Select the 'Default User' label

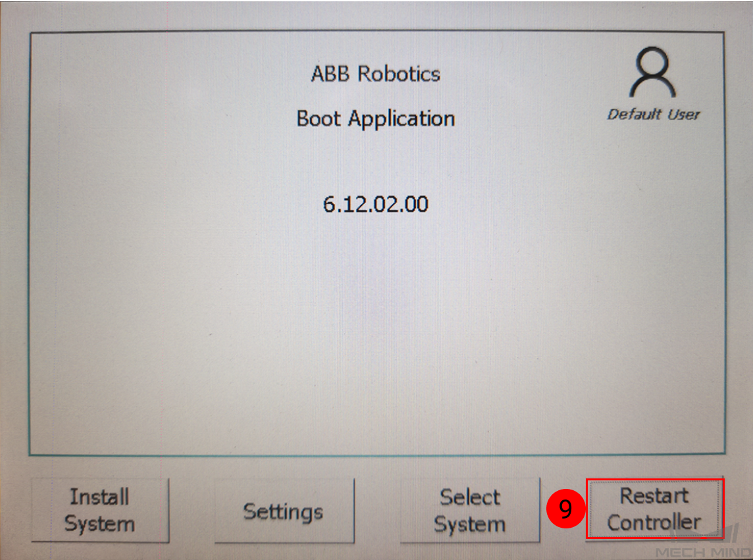[653, 115]
